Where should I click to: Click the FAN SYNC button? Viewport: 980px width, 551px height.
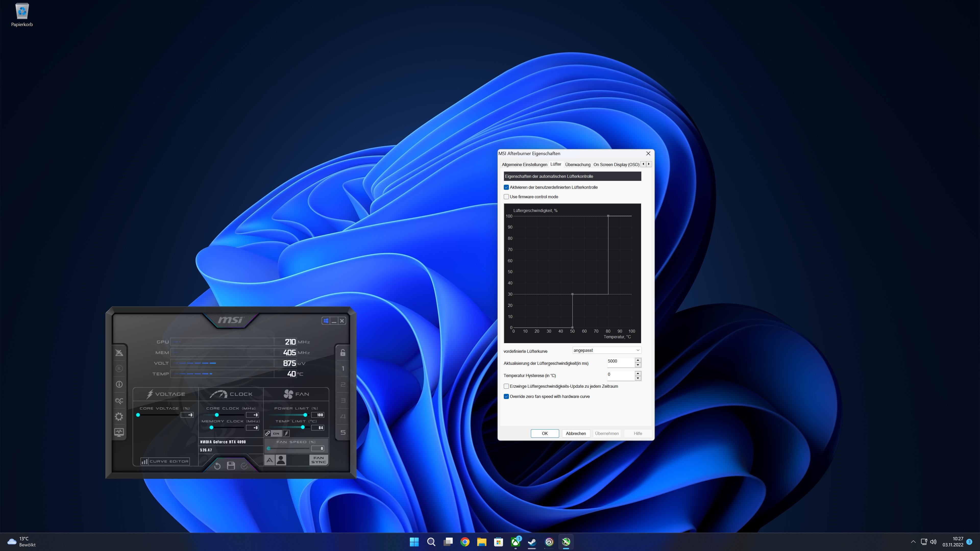[318, 460]
